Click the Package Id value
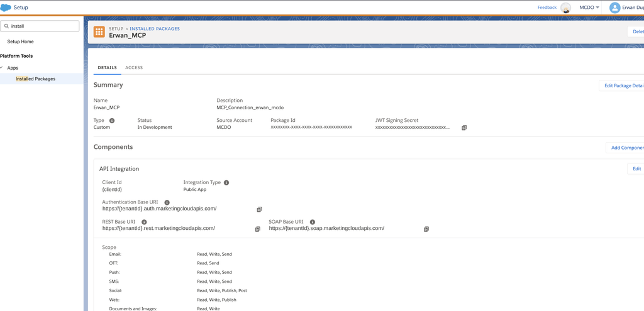Viewport: 644px width, 311px height. [311, 127]
